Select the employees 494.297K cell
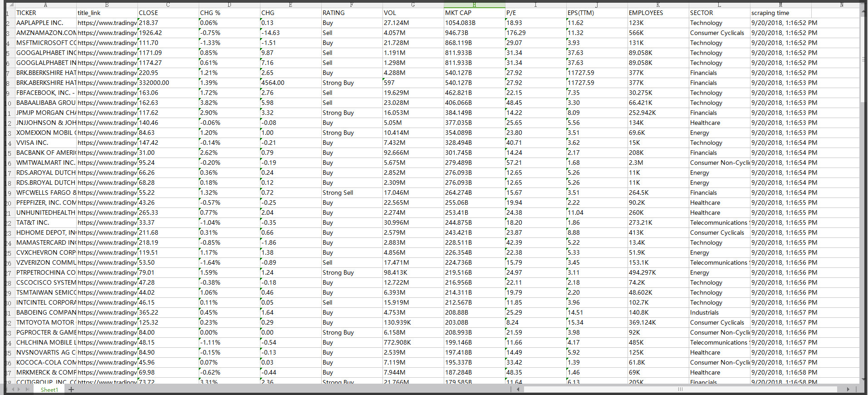The width and height of the screenshot is (868, 395). tap(658, 272)
